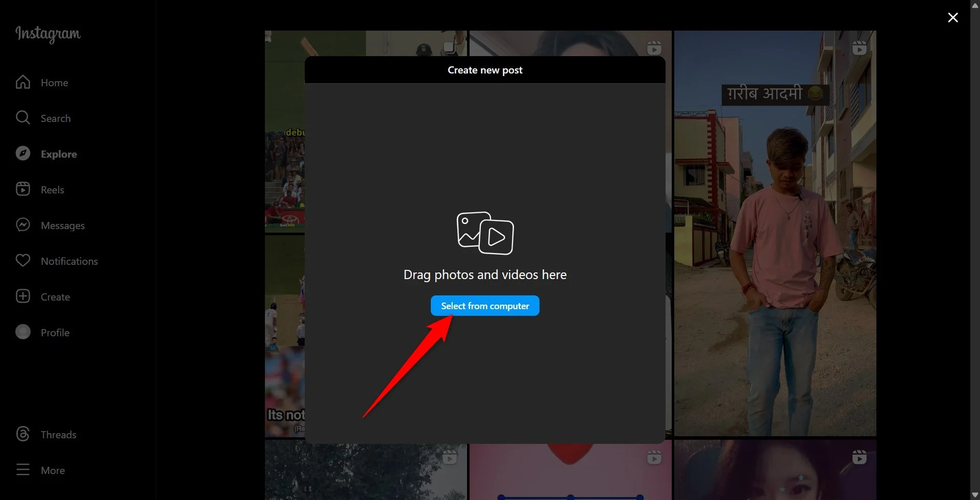The image size is (980, 500).
Task: Open Home from the sidebar
Action: coord(54,83)
